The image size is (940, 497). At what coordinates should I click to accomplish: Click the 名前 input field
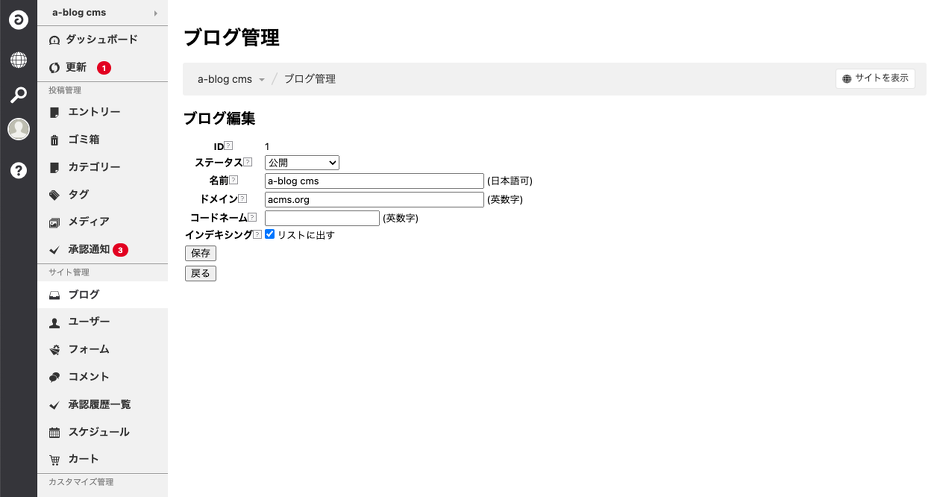(x=374, y=181)
